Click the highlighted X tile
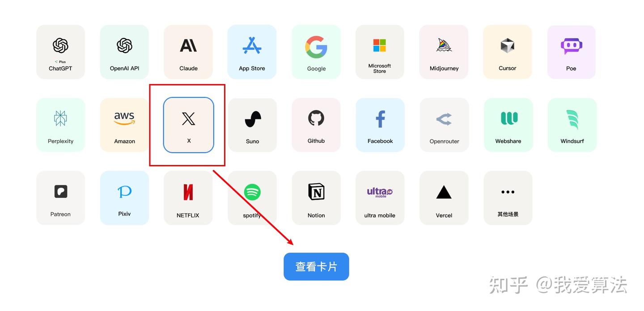 pos(189,125)
